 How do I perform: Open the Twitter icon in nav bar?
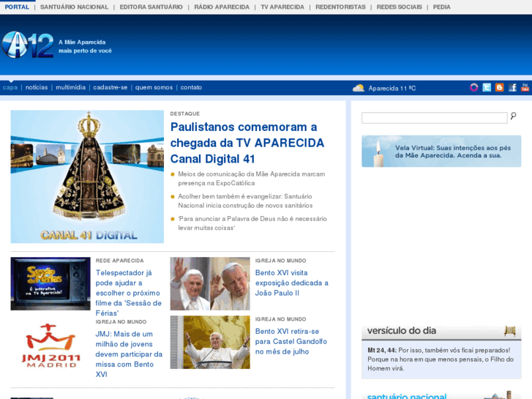coord(487,87)
